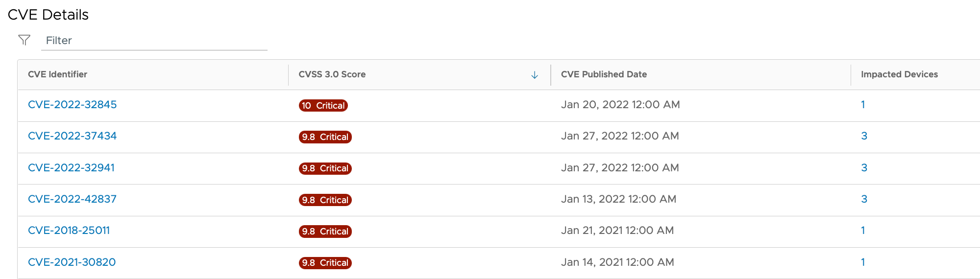Click the CVE-2021-30820 identifier
This screenshot has width=980, height=279.
pyautogui.click(x=72, y=262)
